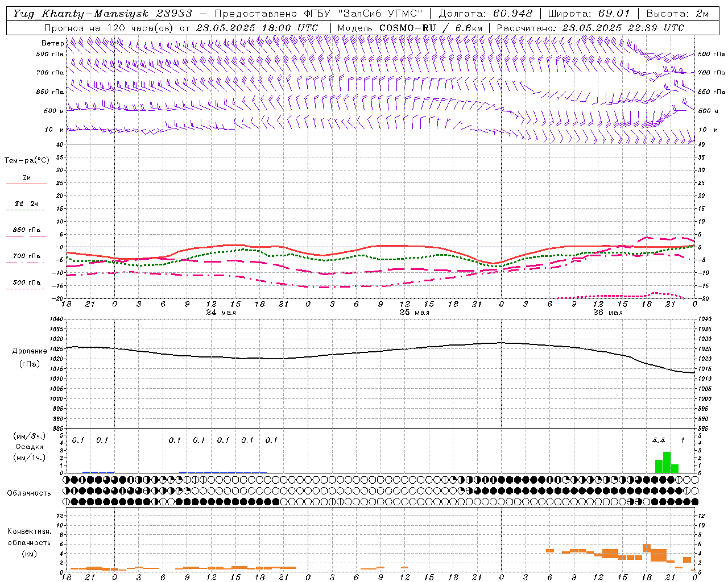Click the Тем-ра(°C) axis title
This screenshot has width=728, height=582.
pos(27,161)
